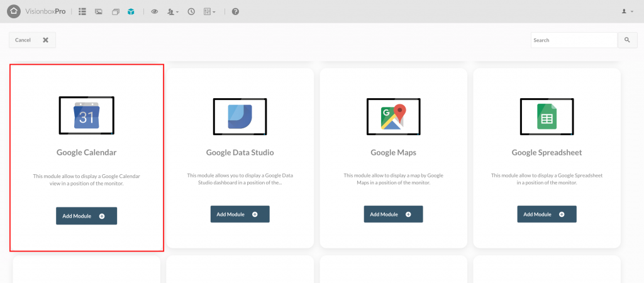Viewport: 644px width, 283px height.
Task: Click the 'Google Maps' title text
Action: [393, 153]
